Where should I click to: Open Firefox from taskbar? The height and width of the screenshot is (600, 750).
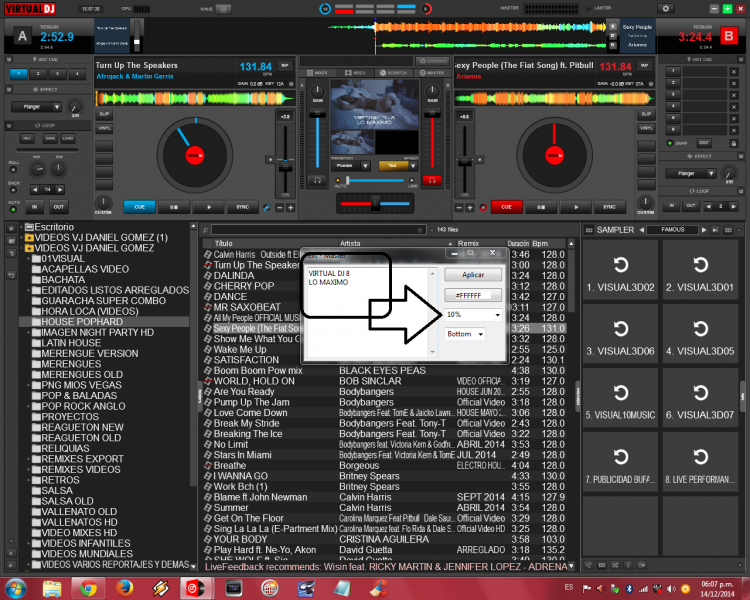pos(124,588)
